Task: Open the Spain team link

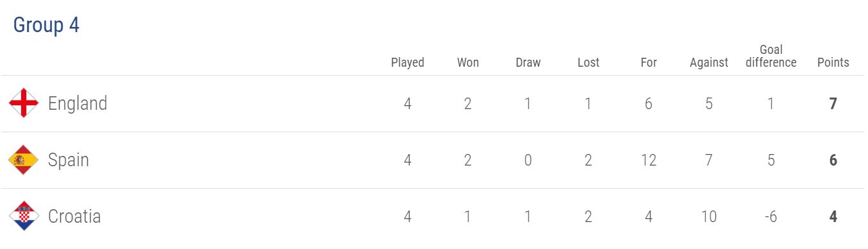Action: [69, 160]
